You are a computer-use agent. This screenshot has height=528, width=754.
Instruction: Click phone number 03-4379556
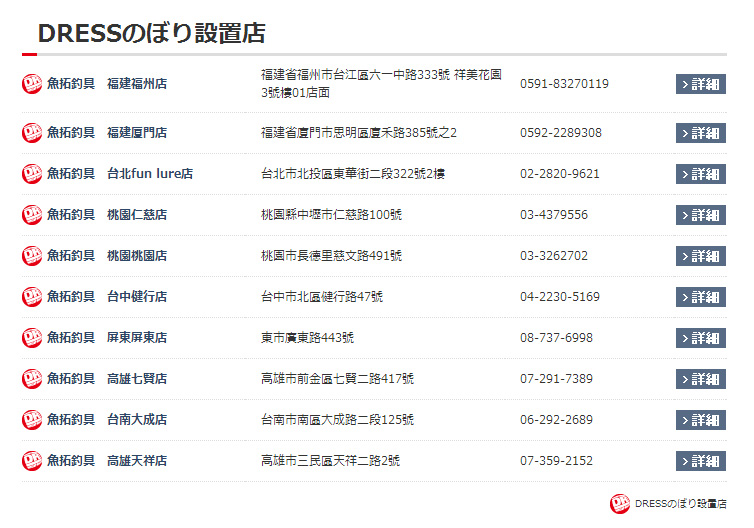point(554,215)
